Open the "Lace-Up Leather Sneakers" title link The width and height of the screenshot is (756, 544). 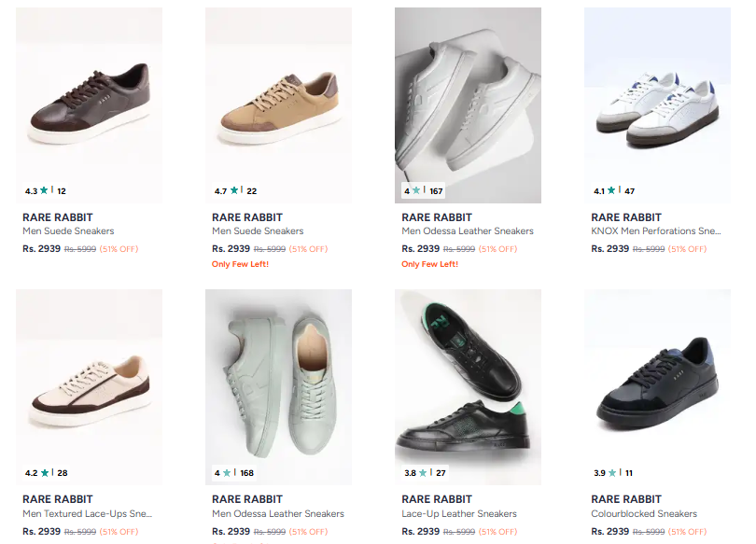tap(459, 514)
